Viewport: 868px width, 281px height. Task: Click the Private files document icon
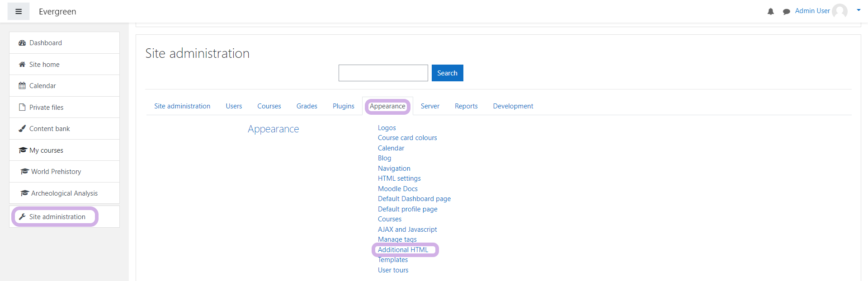click(22, 108)
